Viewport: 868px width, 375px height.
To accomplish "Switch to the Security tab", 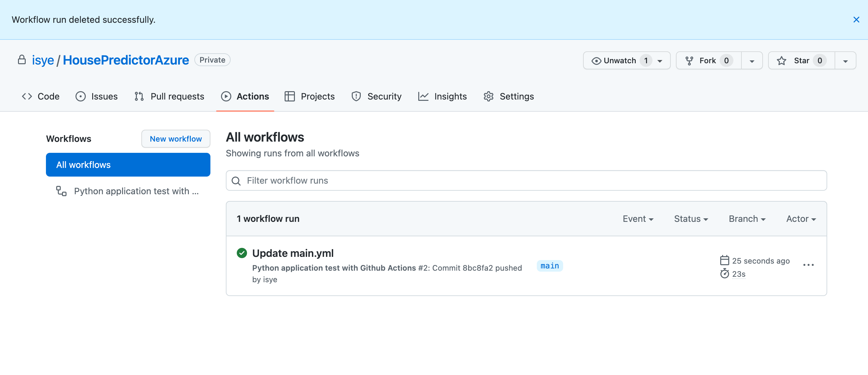I will (x=385, y=96).
